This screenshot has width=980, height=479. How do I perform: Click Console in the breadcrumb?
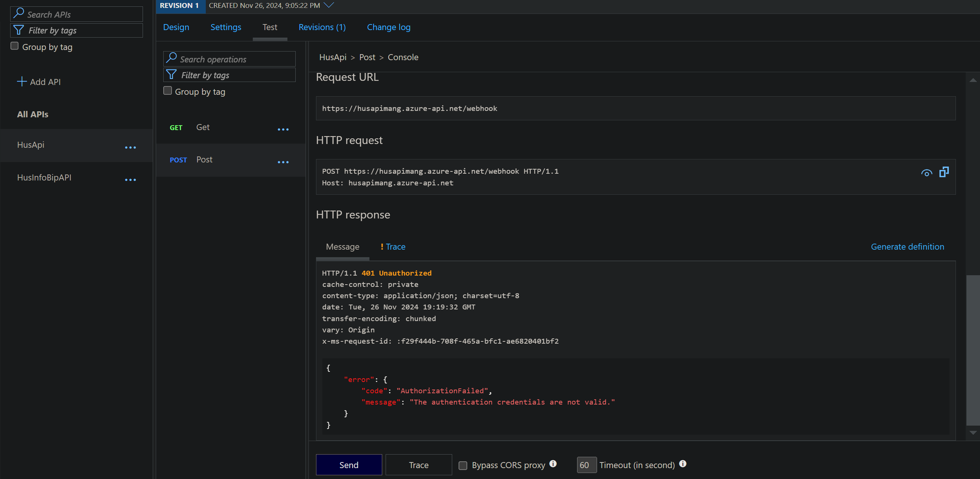(x=403, y=57)
